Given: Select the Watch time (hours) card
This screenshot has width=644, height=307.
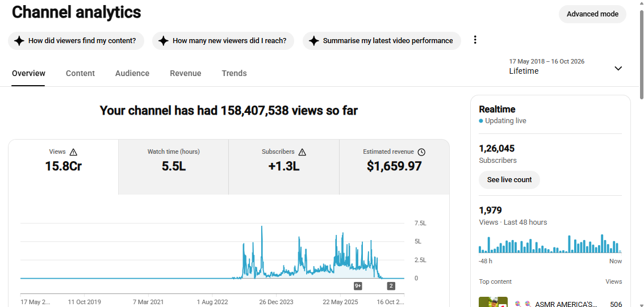Looking at the screenshot, I should pos(173,167).
